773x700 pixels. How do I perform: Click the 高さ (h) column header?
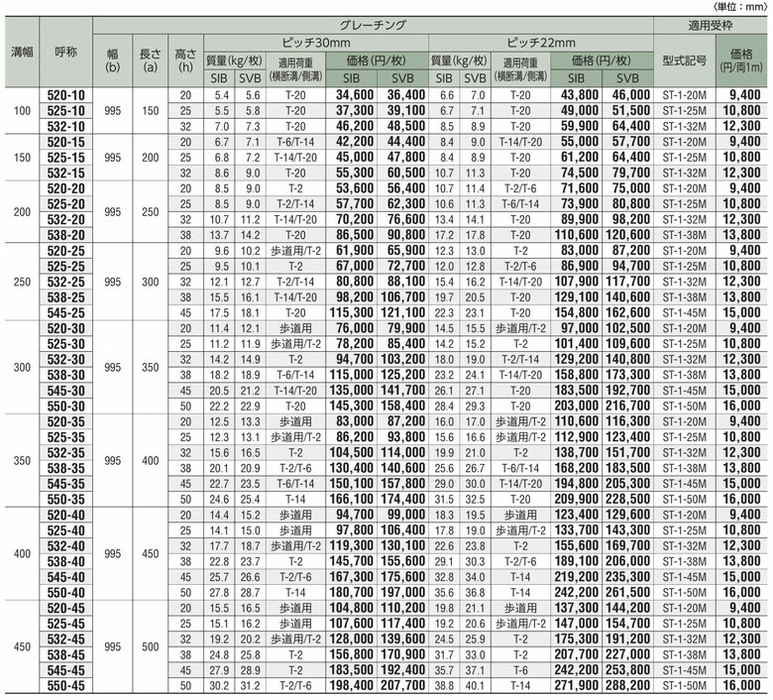coord(185,60)
